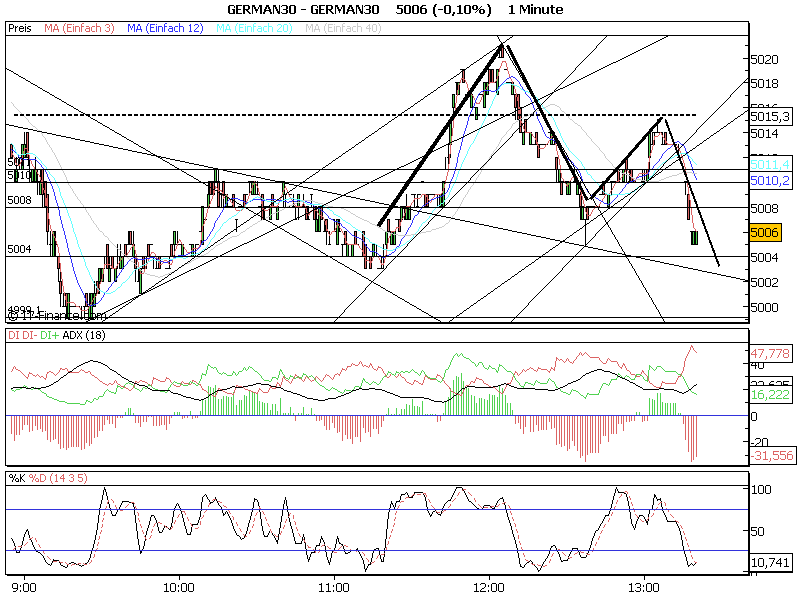Click the 5002 price axis label
800x600 pixels.
point(765,282)
